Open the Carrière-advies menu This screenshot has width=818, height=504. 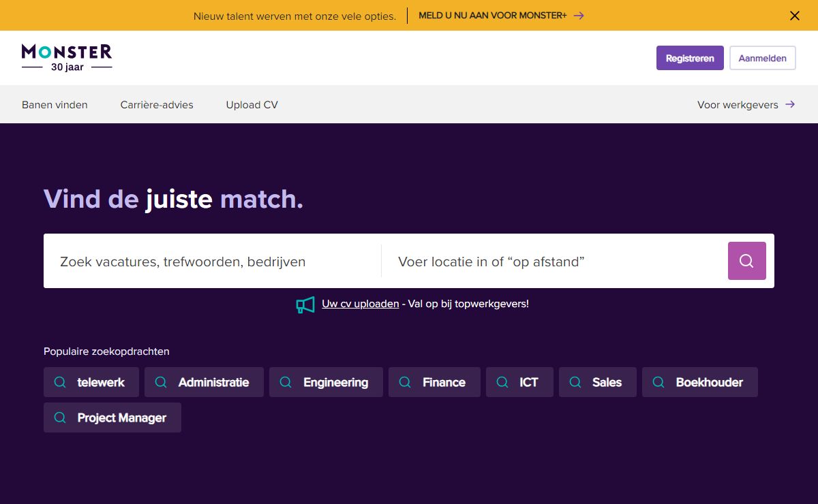click(157, 105)
